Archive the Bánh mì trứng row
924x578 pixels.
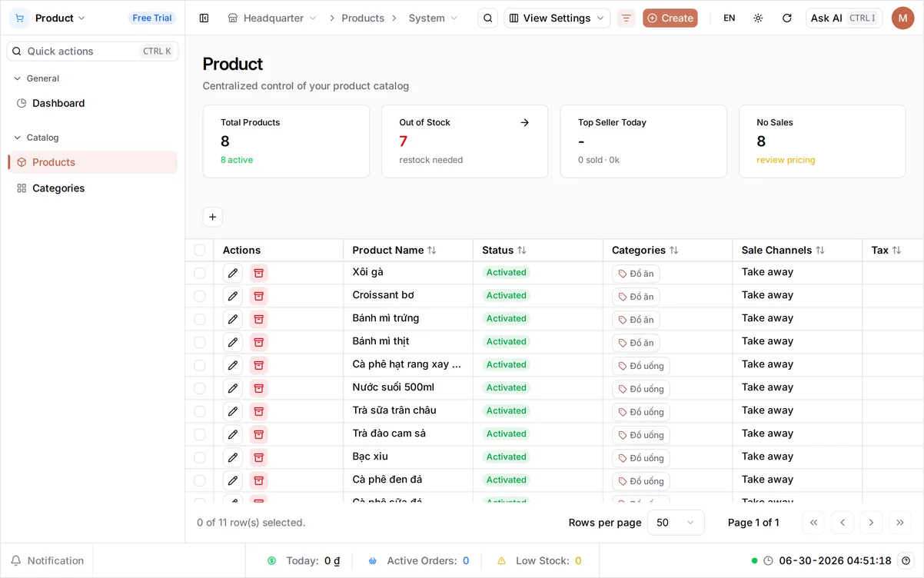coord(259,319)
